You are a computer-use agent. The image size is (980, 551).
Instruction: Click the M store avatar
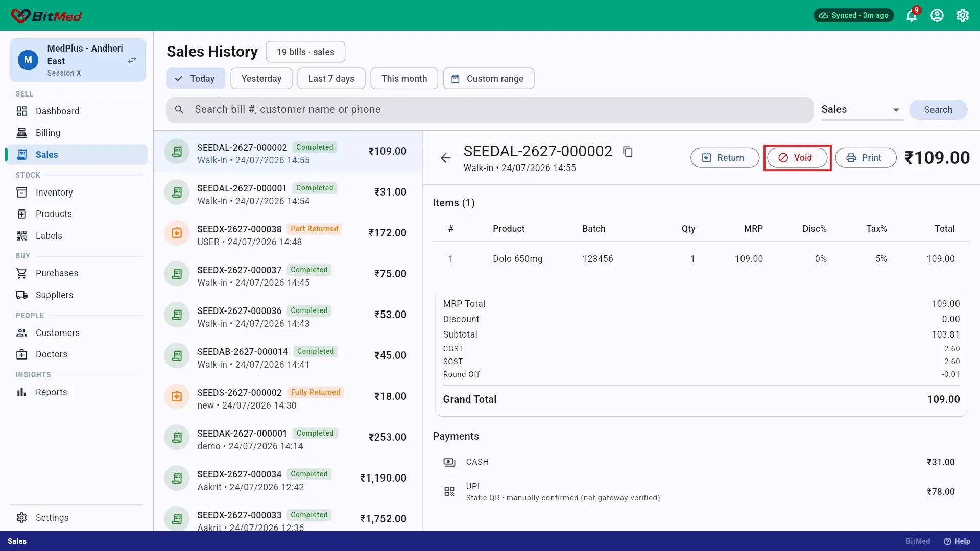coord(28,60)
